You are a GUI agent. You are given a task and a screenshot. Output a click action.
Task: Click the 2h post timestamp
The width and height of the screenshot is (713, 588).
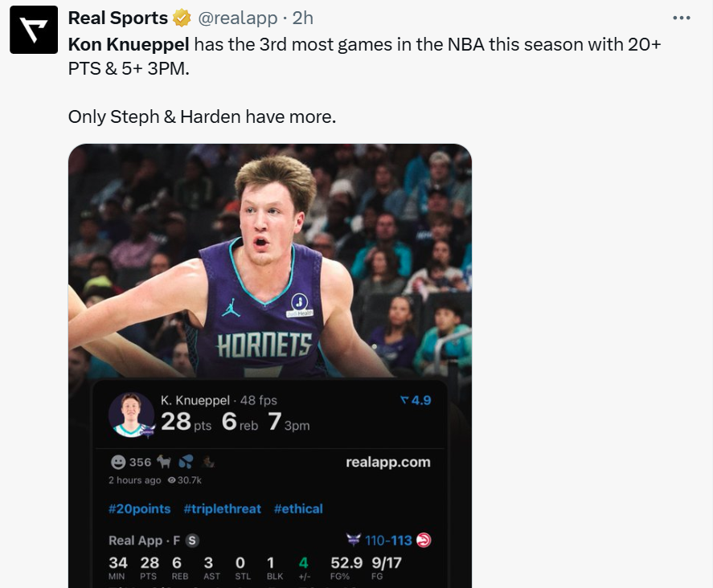click(302, 18)
